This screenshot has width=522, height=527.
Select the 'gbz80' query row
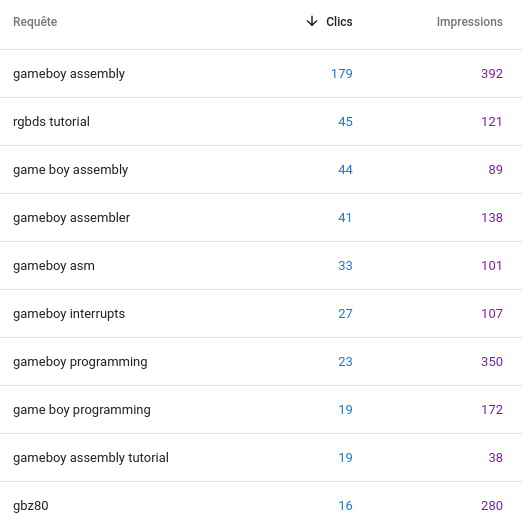261,505
